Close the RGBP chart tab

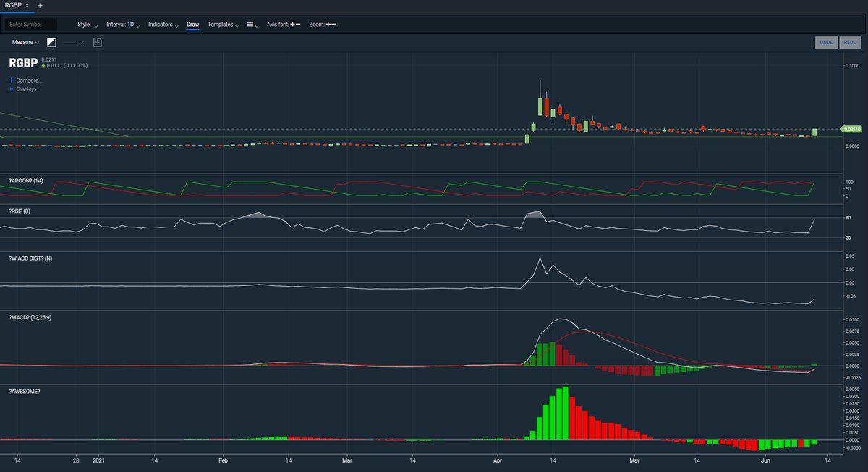(x=27, y=5)
